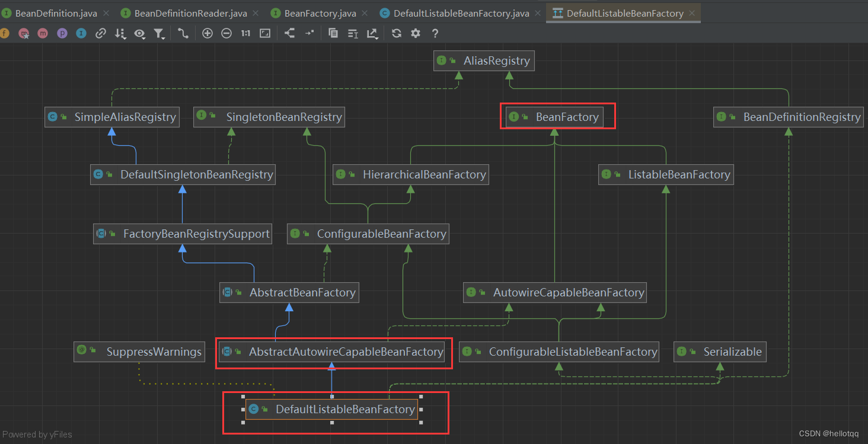Image resolution: width=868 pixels, height=444 pixels.
Task: Click class icon in DefaultSingletonBeanRegistry node
Action: (x=98, y=174)
